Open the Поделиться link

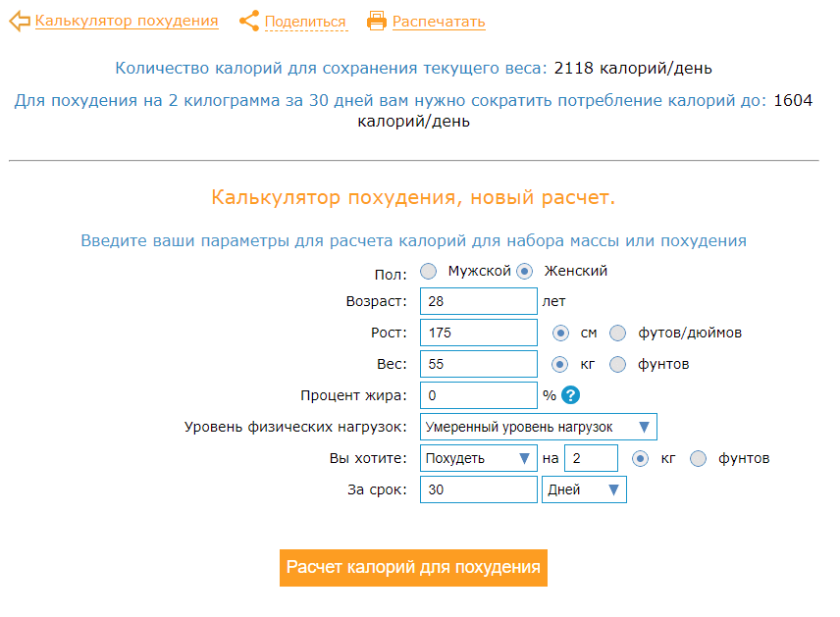coord(305,22)
